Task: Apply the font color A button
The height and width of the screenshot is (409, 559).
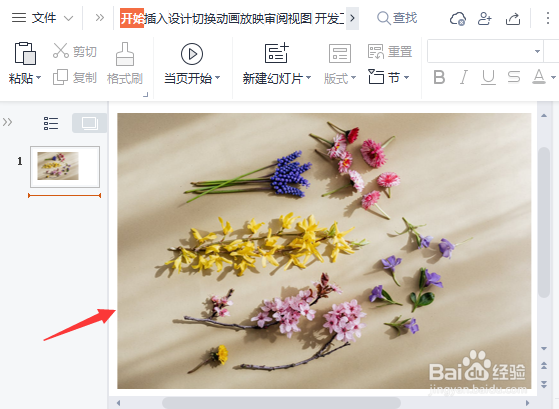Action: (x=539, y=77)
